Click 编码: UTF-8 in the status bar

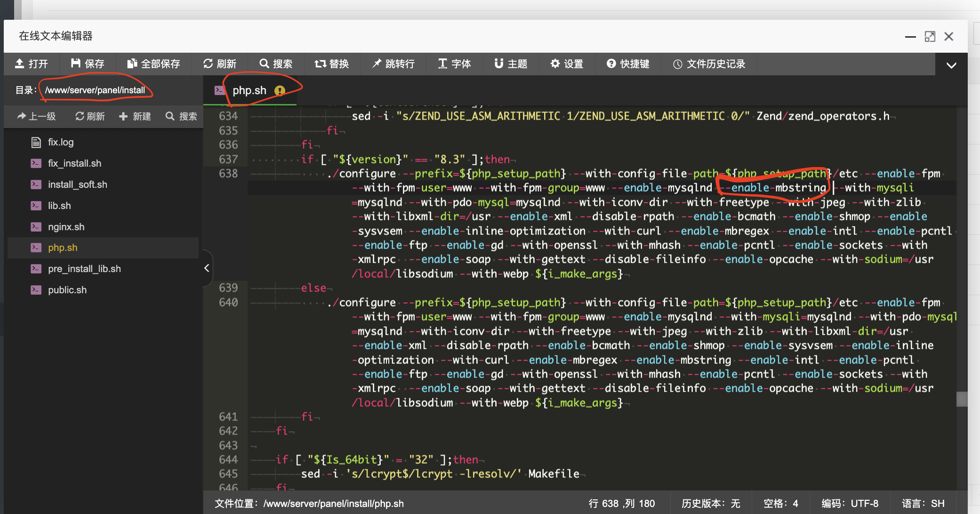pos(850,504)
